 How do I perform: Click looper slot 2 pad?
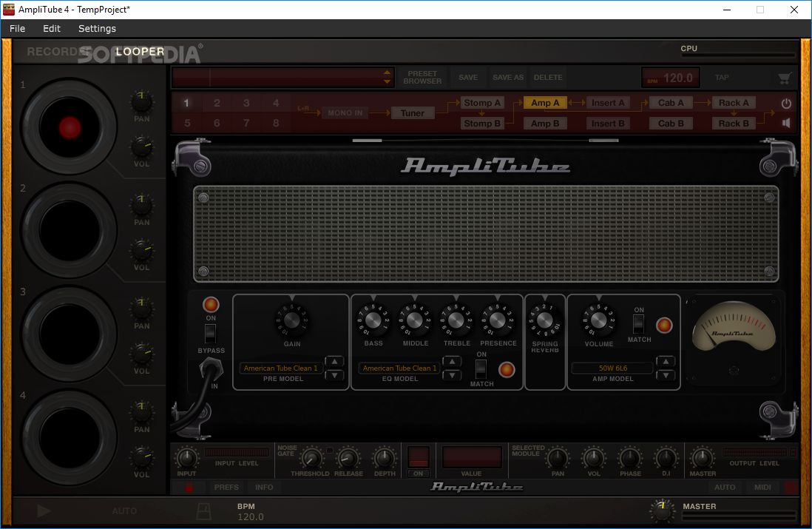pyautogui.click(x=70, y=230)
